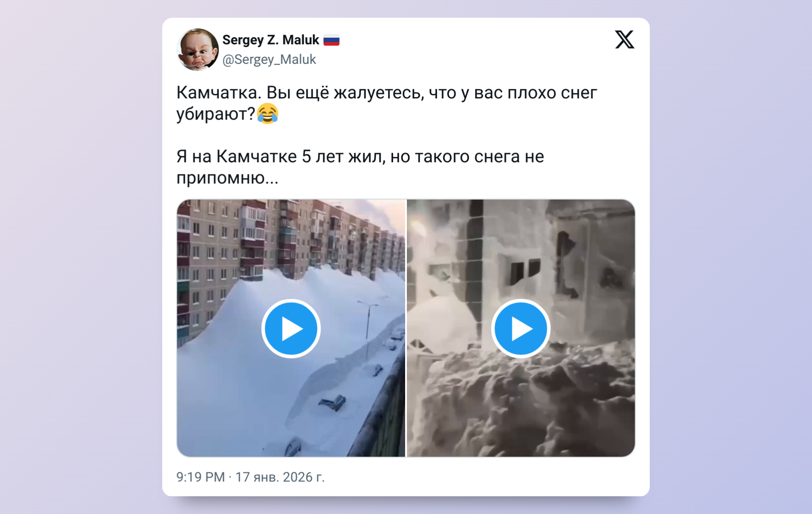Open the Sergey Z. Maluk display name link
Viewport: 812px width, 514px height.
pos(270,40)
